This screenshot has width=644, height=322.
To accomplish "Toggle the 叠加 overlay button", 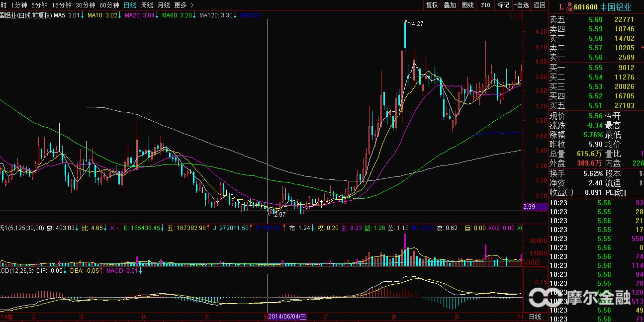I will (x=450, y=5).
